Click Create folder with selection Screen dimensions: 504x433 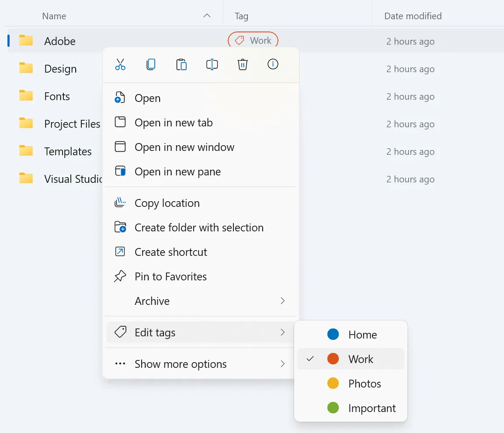point(199,227)
